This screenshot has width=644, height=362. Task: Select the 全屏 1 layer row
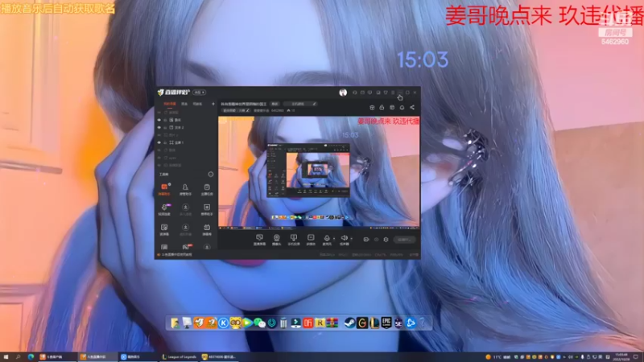click(186, 142)
